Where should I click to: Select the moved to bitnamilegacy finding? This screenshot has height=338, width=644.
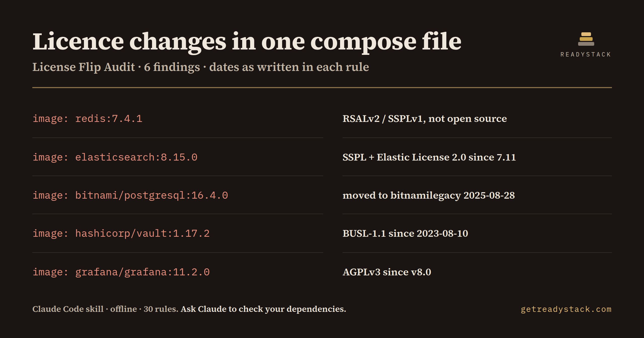(x=429, y=195)
